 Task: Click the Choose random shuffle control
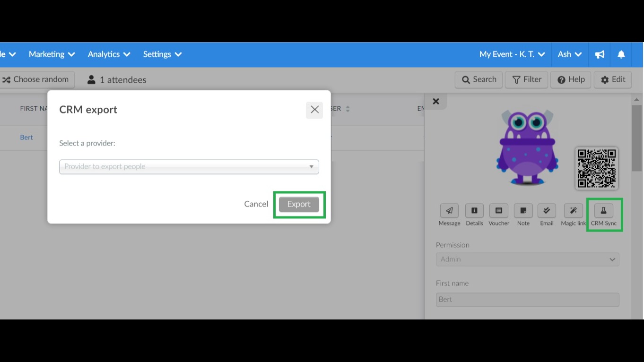37,79
